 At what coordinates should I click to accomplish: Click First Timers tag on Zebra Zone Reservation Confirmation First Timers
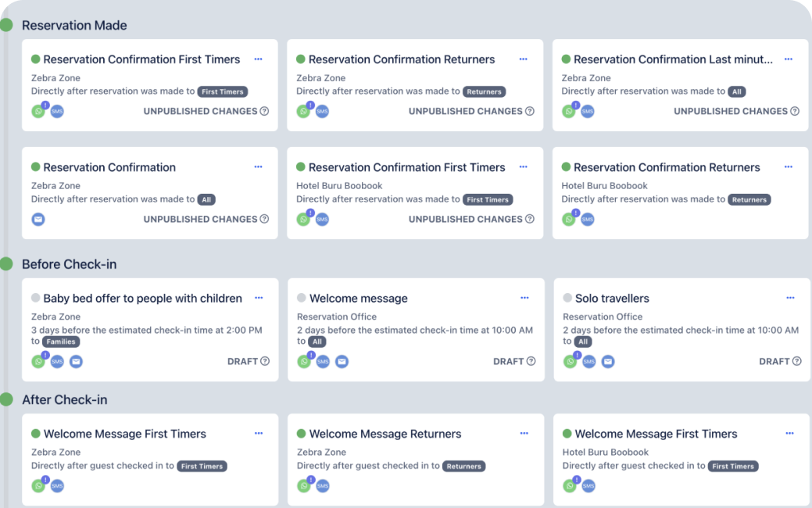point(223,91)
